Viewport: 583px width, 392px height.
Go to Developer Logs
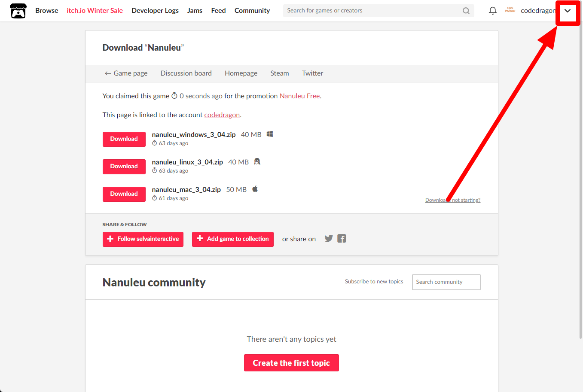pos(155,11)
